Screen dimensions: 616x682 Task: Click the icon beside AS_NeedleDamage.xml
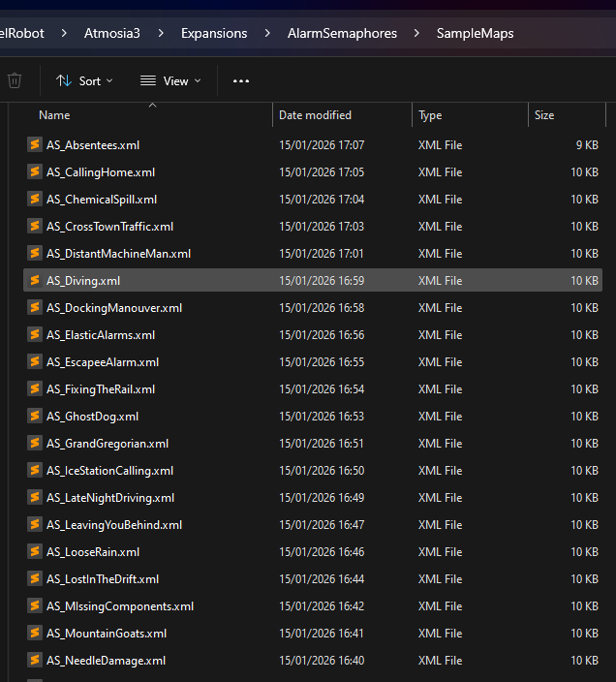point(35,661)
